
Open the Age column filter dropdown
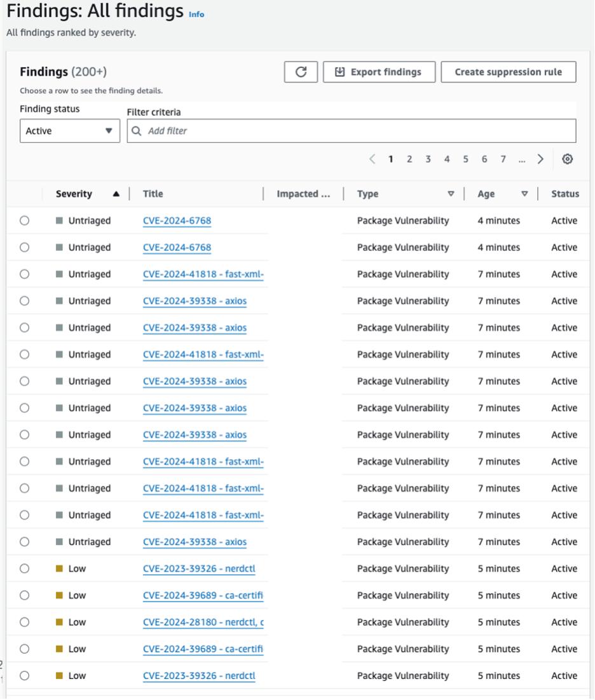[x=525, y=193]
